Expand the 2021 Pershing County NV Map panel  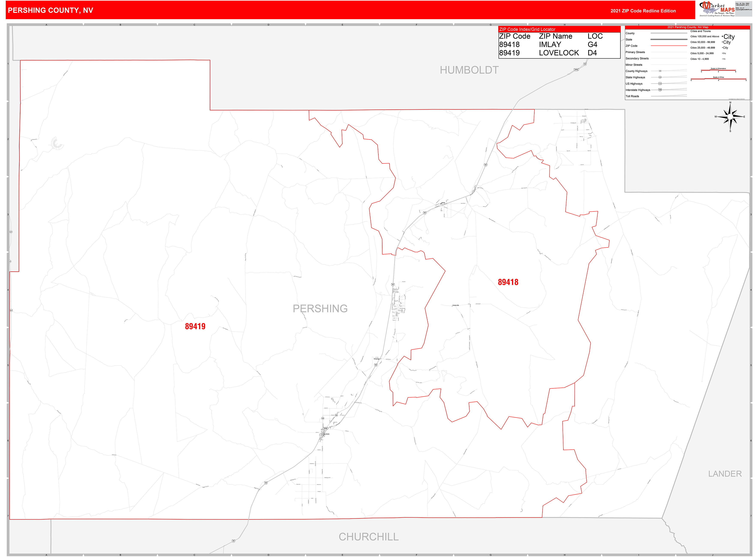tap(688, 27)
